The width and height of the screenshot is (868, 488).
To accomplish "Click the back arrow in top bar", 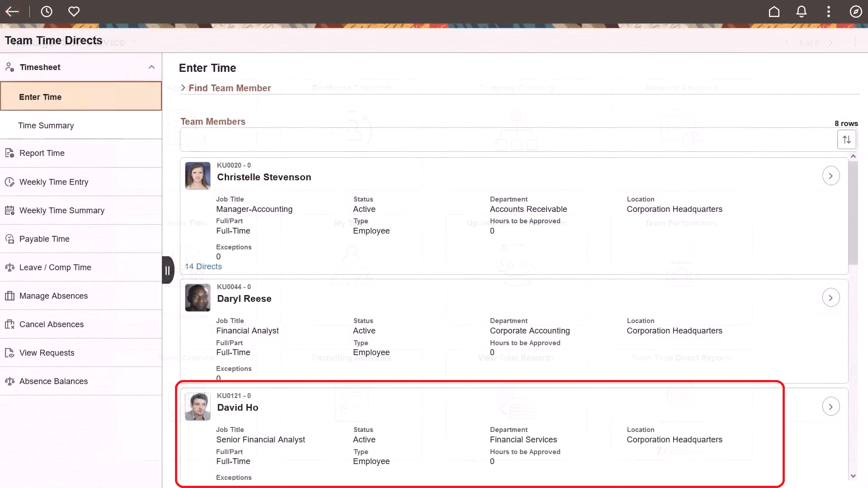I will (x=12, y=12).
